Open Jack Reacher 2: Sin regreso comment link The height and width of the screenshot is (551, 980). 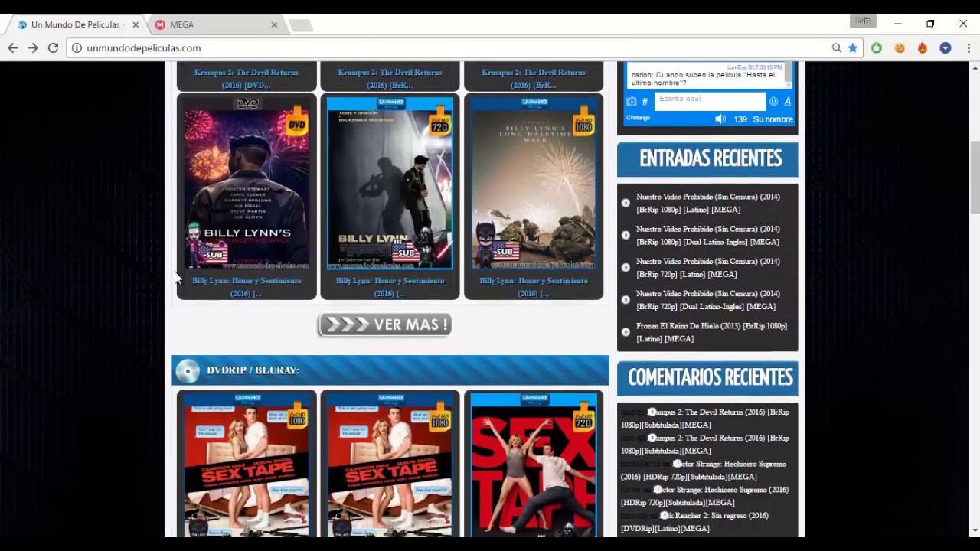tap(694, 522)
